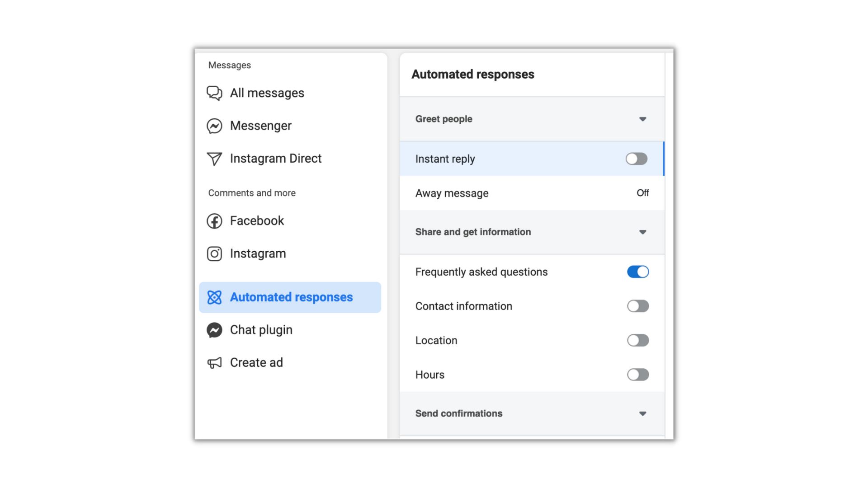The image size is (868, 488).
Task: Enable the Instant reply toggle
Action: [636, 159]
